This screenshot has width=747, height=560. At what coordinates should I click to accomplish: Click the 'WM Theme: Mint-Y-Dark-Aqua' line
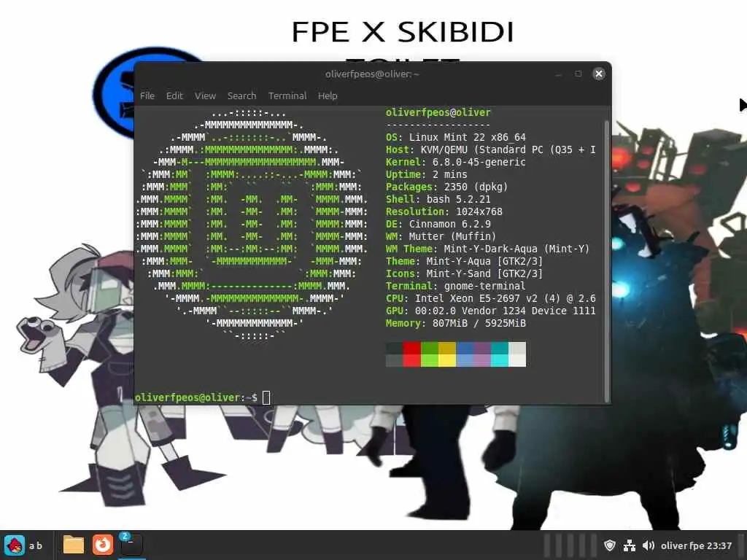pyautogui.click(x=487, y=249)
